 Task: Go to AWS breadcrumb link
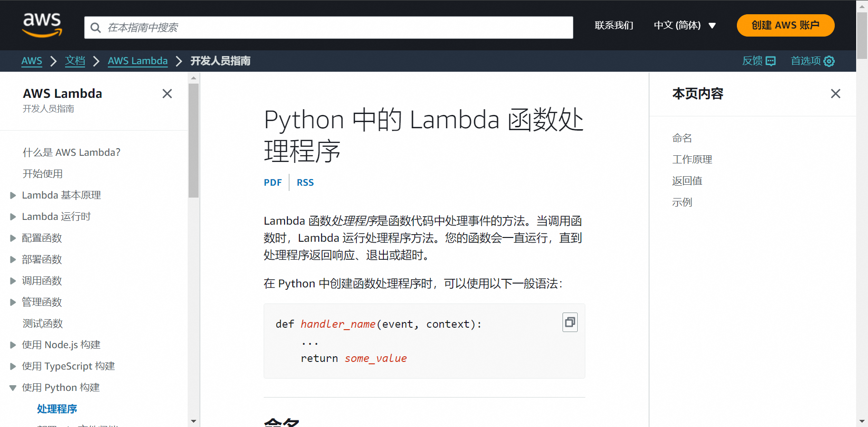tap(32, 61)
